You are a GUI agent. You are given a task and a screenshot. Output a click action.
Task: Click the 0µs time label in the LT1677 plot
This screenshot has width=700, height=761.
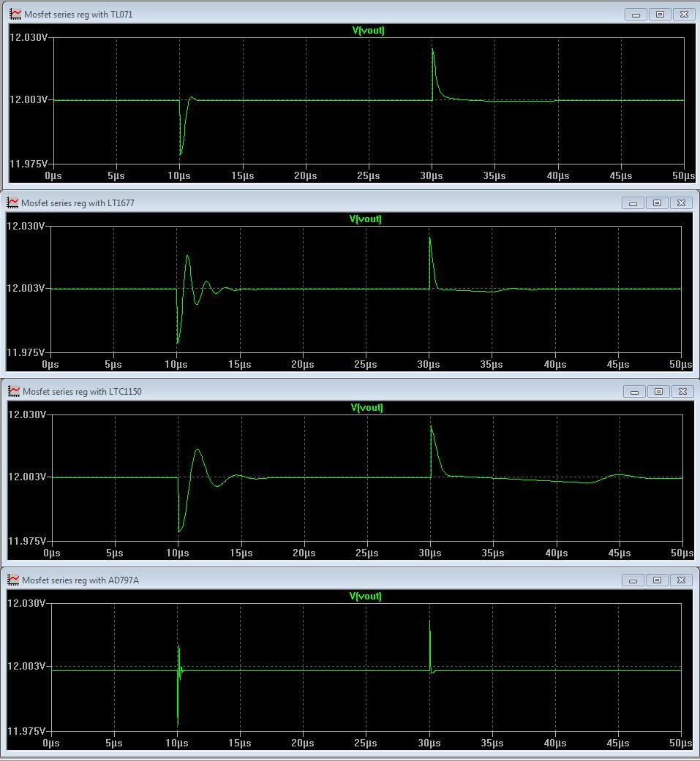click(50, 364)
